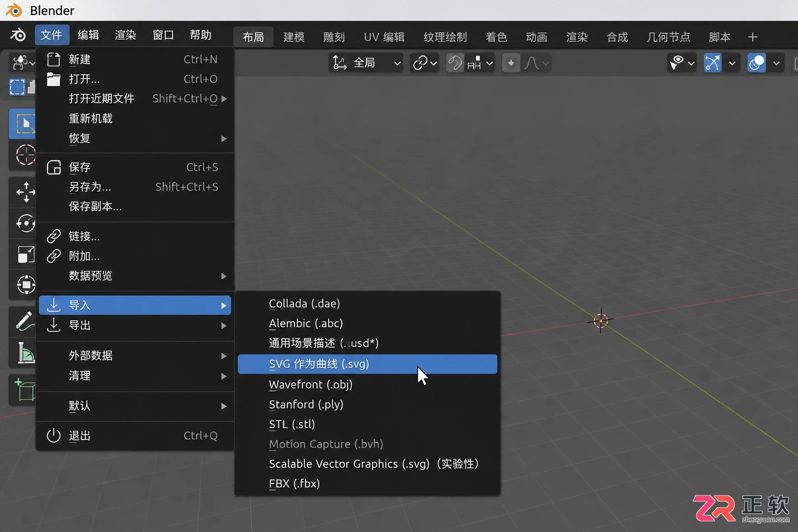Choose FBX (.fbx) import option
This screenshot has height=532, width=798.
pyautogui.click(x=367, y=484)
